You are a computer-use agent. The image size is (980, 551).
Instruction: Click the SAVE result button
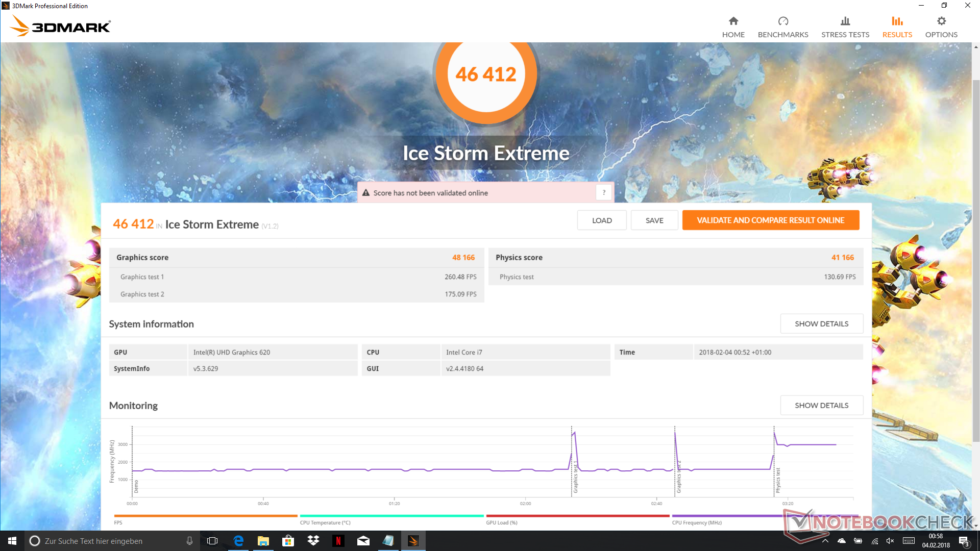(654, 220)
